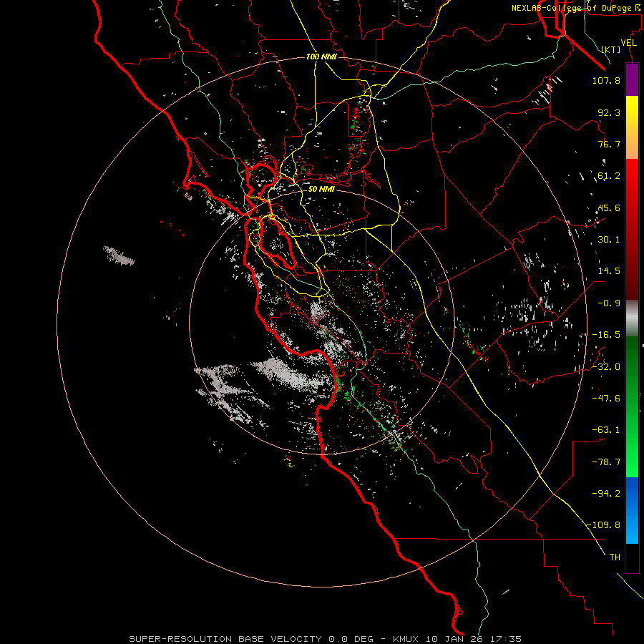Viewport: 644px width, 644px height.
Task: Click the -94.2 legend value
Action: click(606, 494)
